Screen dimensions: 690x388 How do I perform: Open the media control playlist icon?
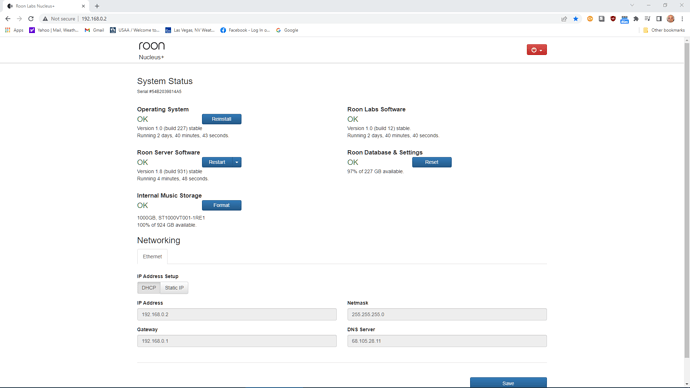[x=647, y=19]
